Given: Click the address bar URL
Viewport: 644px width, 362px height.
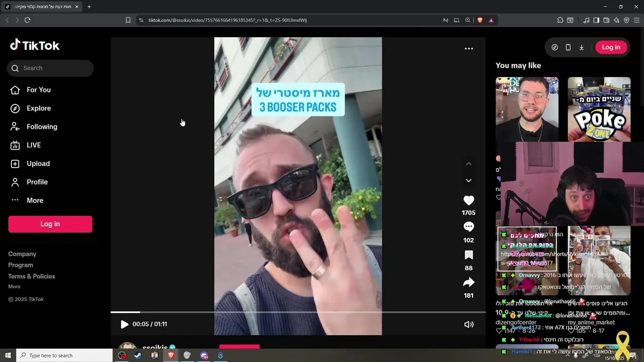Looking at the screenshot, I should (x=227, y=20).
